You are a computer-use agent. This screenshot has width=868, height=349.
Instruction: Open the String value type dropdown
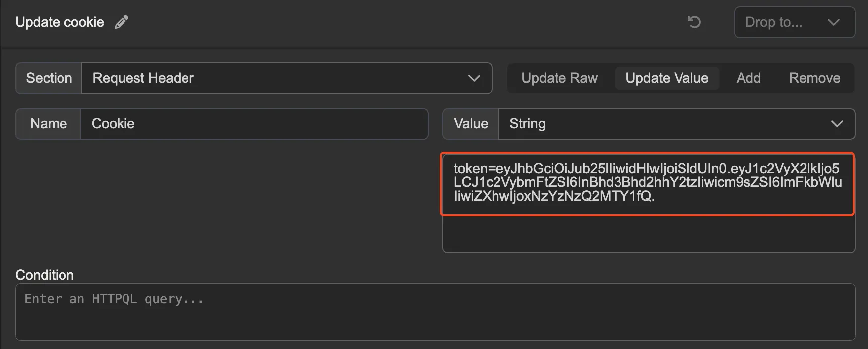click(x=676, y=124)
